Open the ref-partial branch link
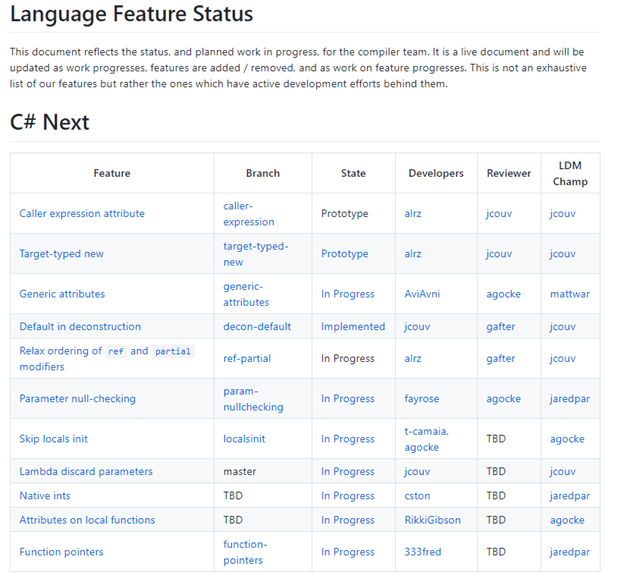624x585 pixels. tap(247, 358)
